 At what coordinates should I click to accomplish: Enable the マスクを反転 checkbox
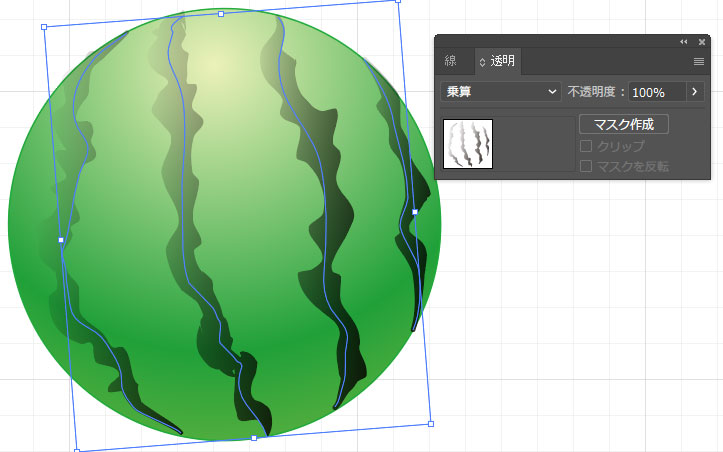(586, 166)
